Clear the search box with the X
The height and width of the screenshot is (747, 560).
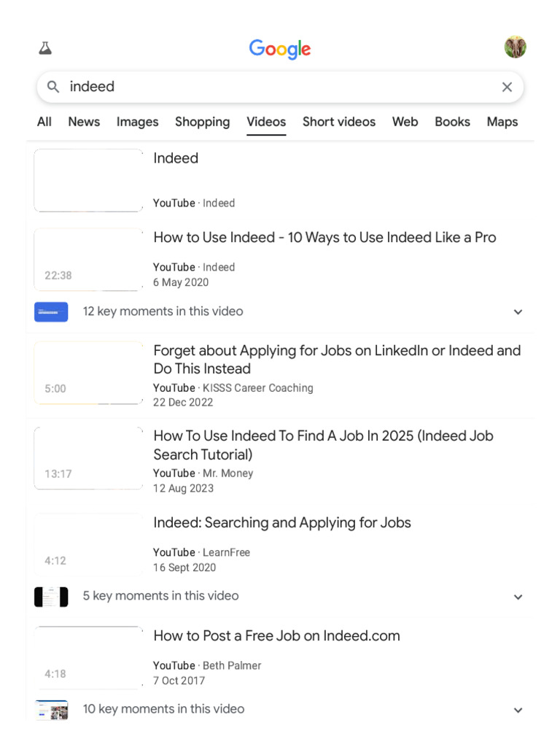point(507,87)
